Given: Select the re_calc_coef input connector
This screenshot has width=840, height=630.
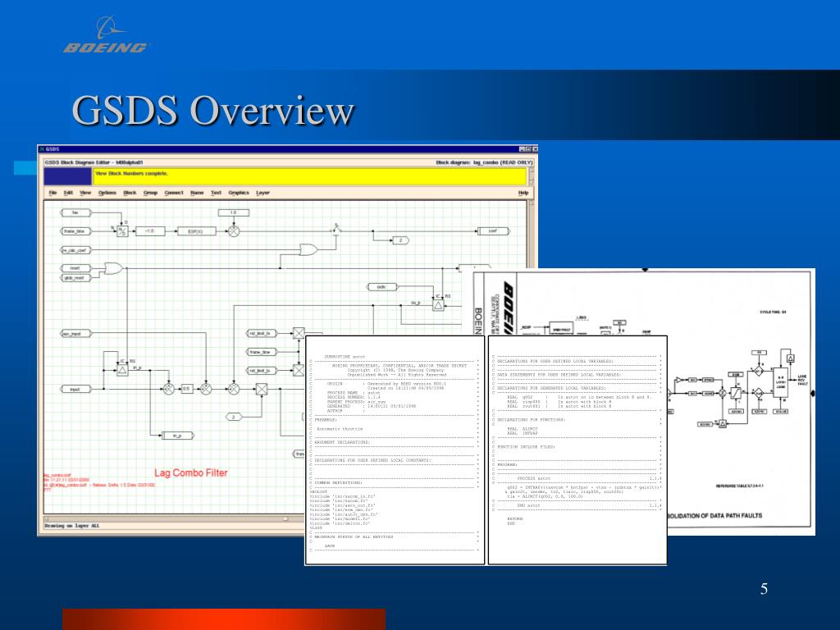Looking at the screenshot, I should point(75,250).
